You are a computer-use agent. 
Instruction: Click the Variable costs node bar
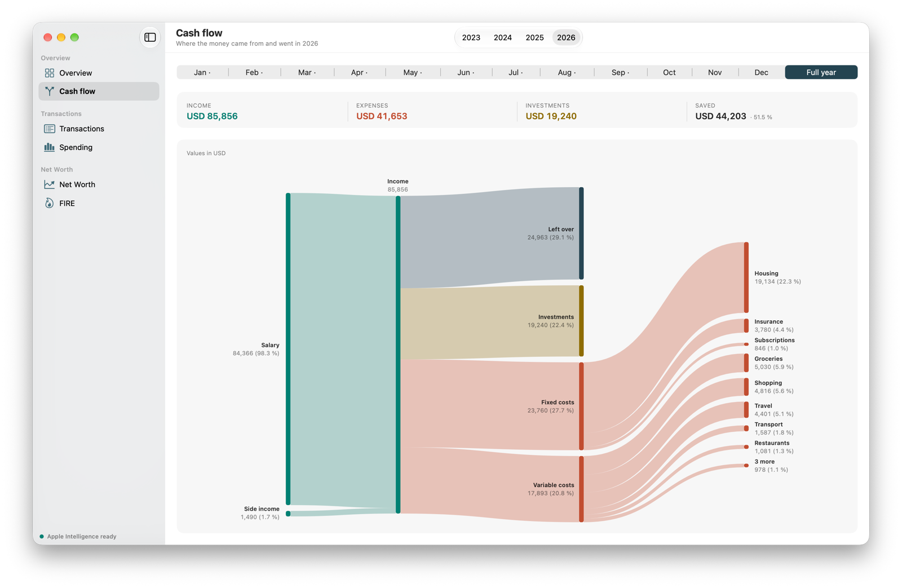(x=581, y=489)
